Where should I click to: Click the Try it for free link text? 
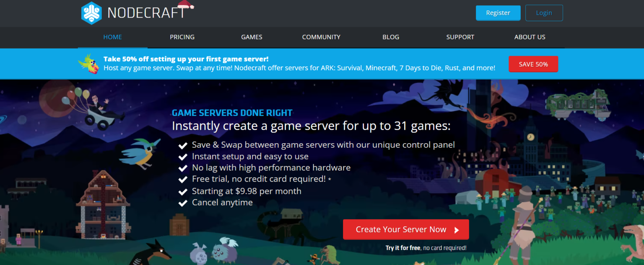tap(402, 248)
